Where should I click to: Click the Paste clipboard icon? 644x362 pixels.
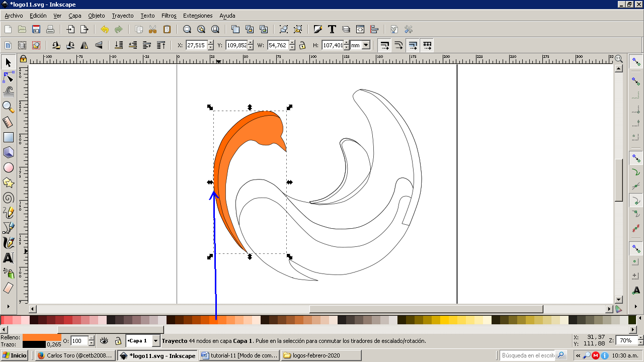[167, 29]
